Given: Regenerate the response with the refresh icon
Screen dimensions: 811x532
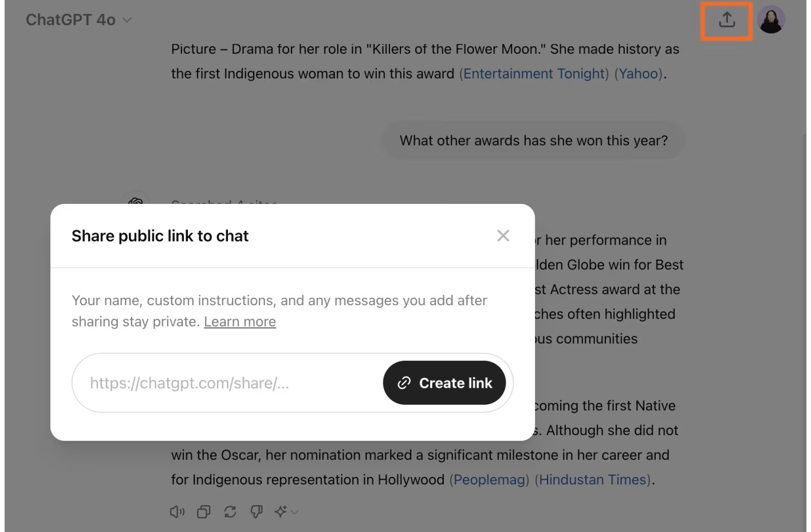Looking at the screenshot, I should [x=230, y=511].
